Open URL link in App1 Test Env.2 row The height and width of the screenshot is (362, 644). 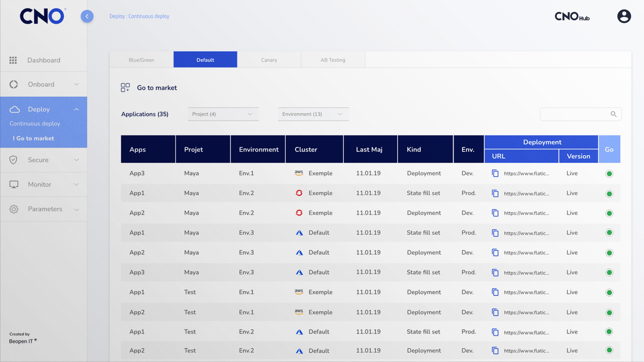tap(526, 332)
